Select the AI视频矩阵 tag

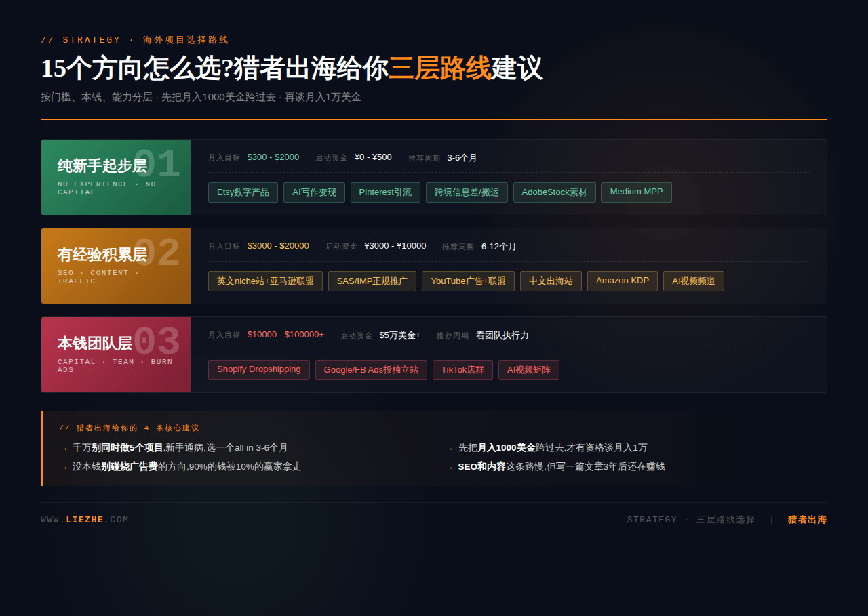point(529,370)
